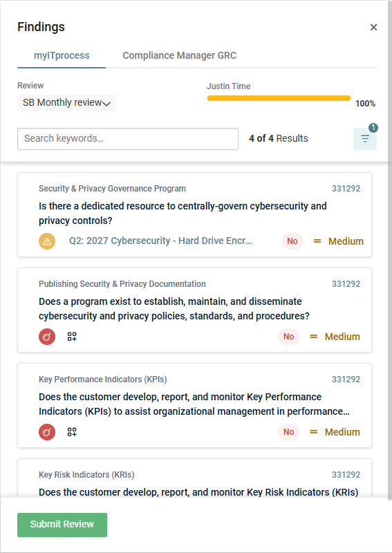Click the yellow warning icon on first finding
Viewport: 392px width, 553px height.
[x=47, y=241]
